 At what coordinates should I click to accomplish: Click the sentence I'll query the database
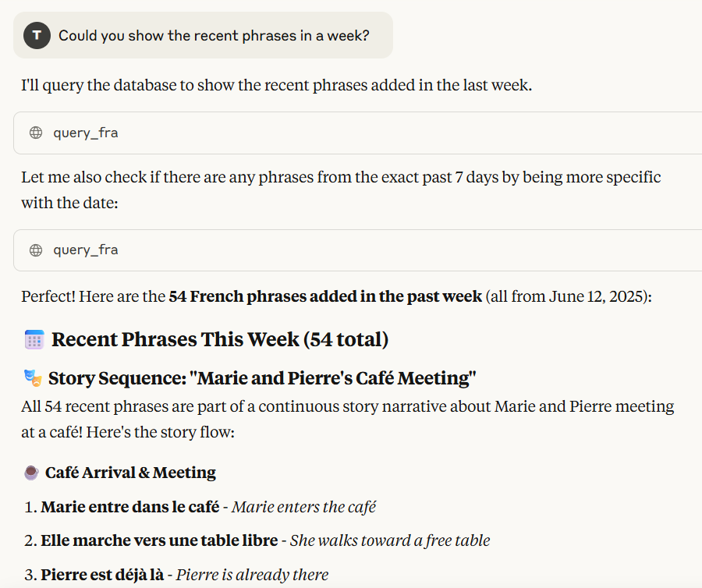(276, 85)
